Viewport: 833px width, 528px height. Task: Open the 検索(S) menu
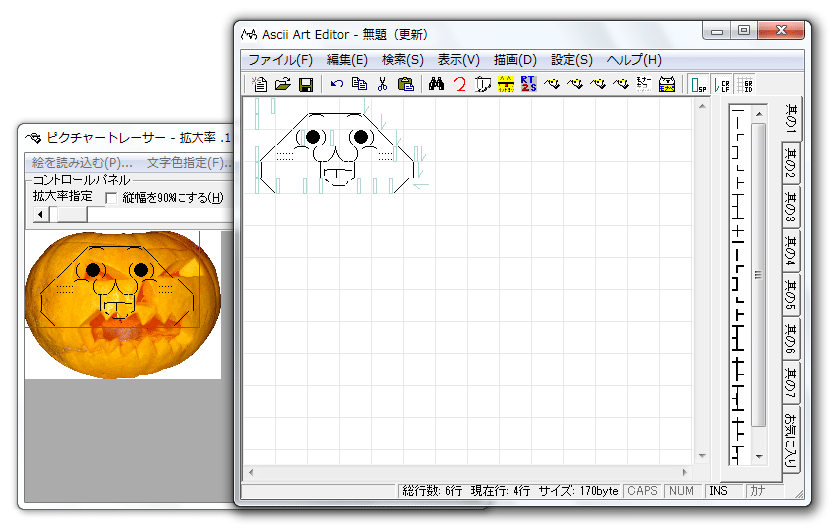pos(403,59)
